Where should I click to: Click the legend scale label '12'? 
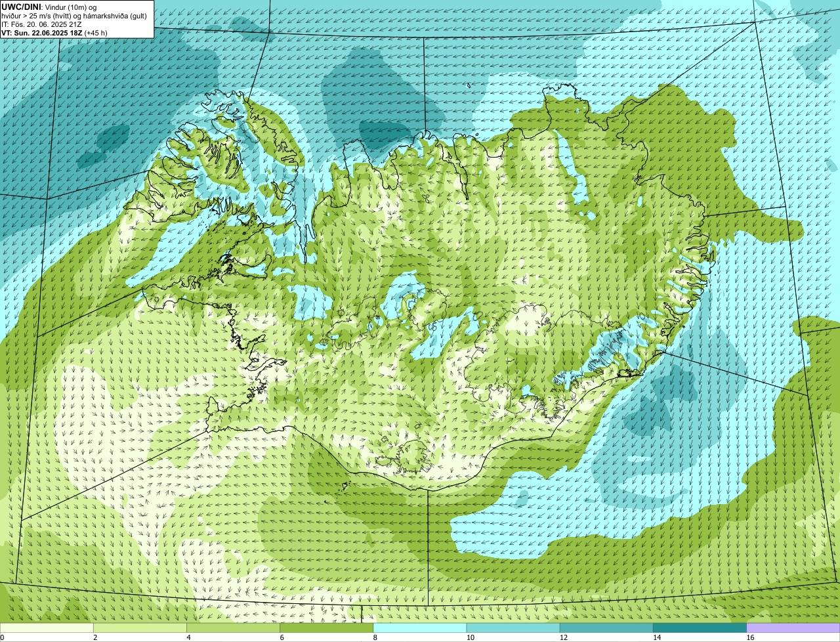564,637
